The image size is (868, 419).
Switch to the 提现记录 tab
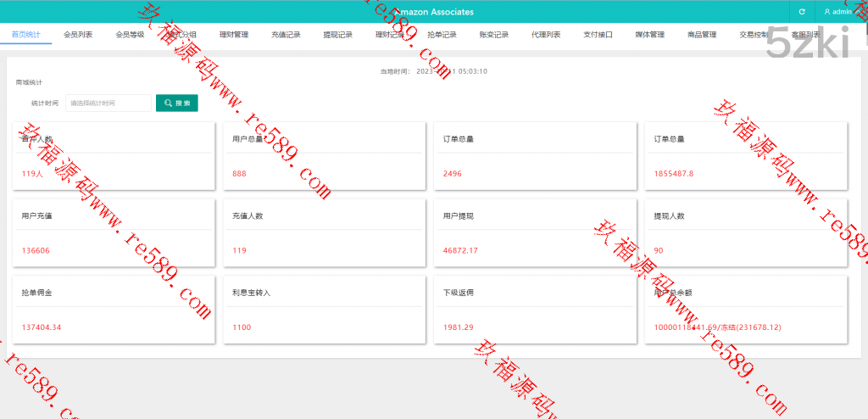coord(337,35)
